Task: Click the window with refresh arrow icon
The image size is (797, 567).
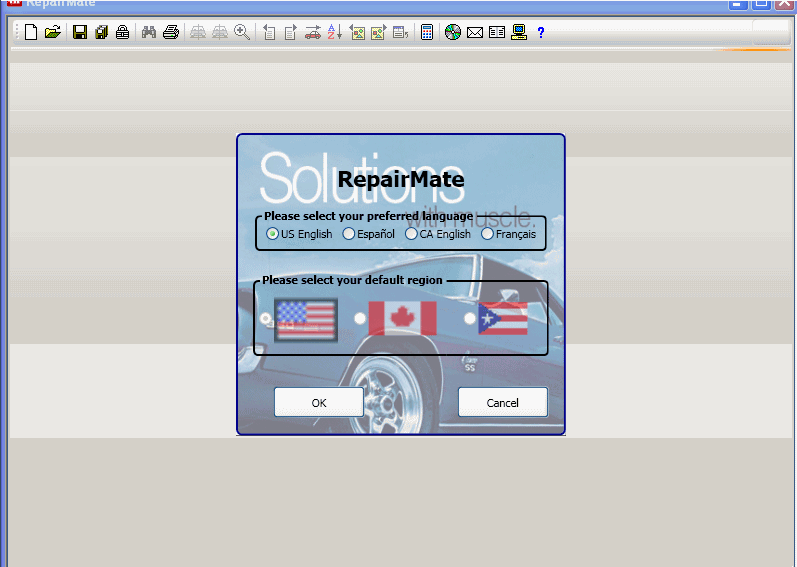Action: coord(401,33)
